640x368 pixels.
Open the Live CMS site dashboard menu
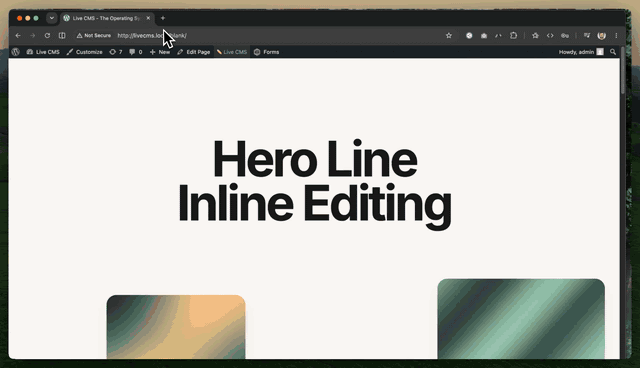tap(43, 52)
